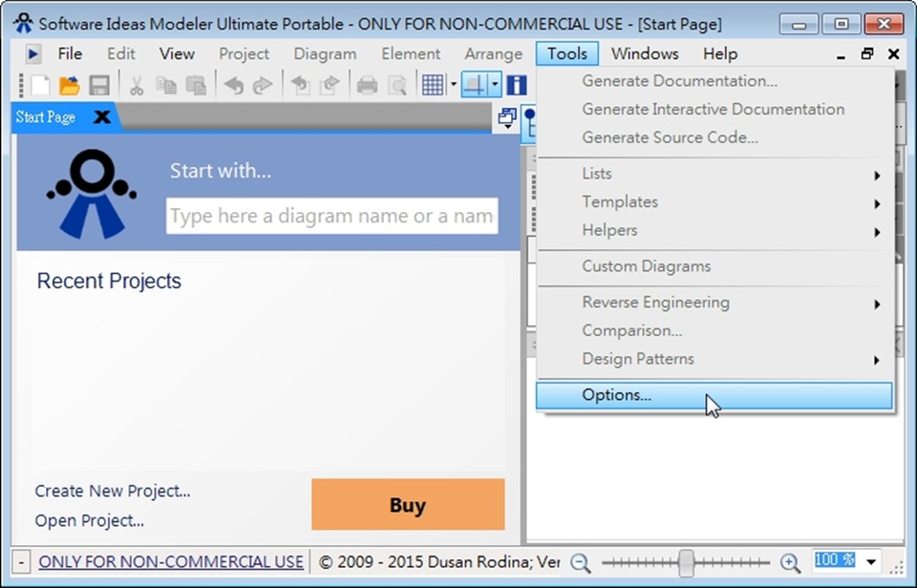Open the Edit menu
This screenshot has width=917, height=588.
pos(121,53)
